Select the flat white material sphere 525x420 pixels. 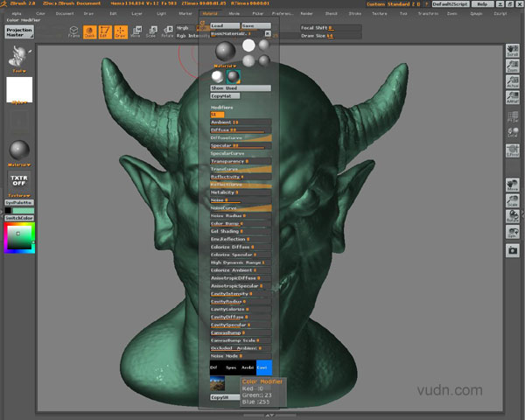point(248,45)
